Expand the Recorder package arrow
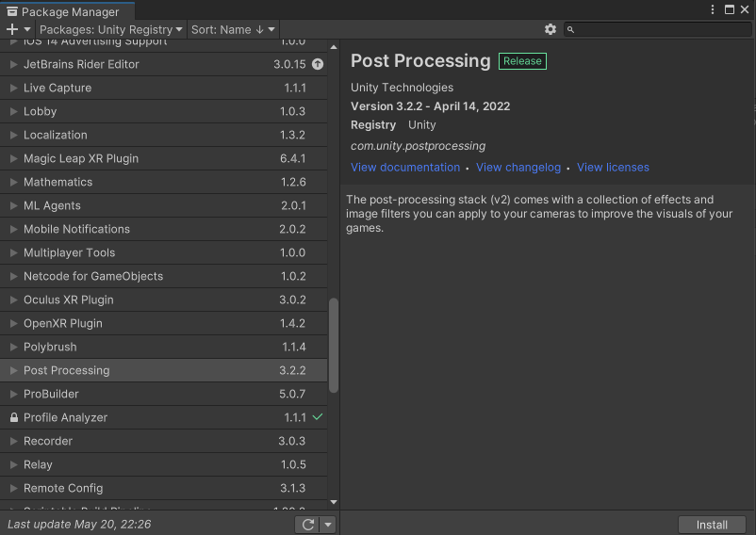The width and height of the screenshot is (756, 535). (x=13, y=441)
